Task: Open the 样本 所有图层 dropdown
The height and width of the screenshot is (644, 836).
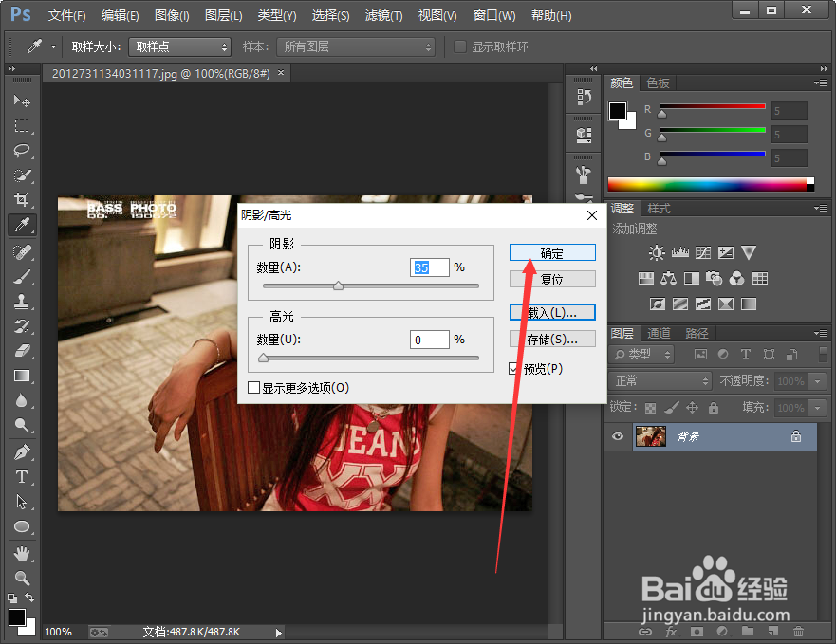Action: [x=356, y=46]
